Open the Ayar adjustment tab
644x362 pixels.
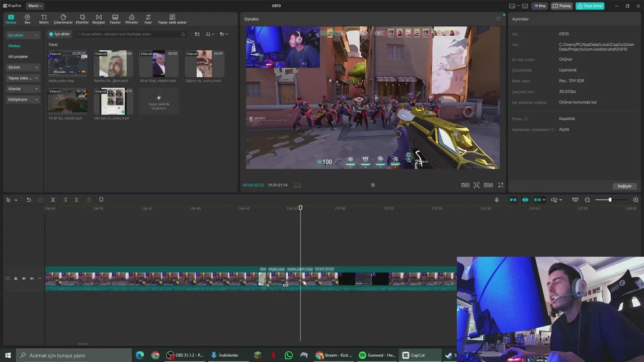148,19
